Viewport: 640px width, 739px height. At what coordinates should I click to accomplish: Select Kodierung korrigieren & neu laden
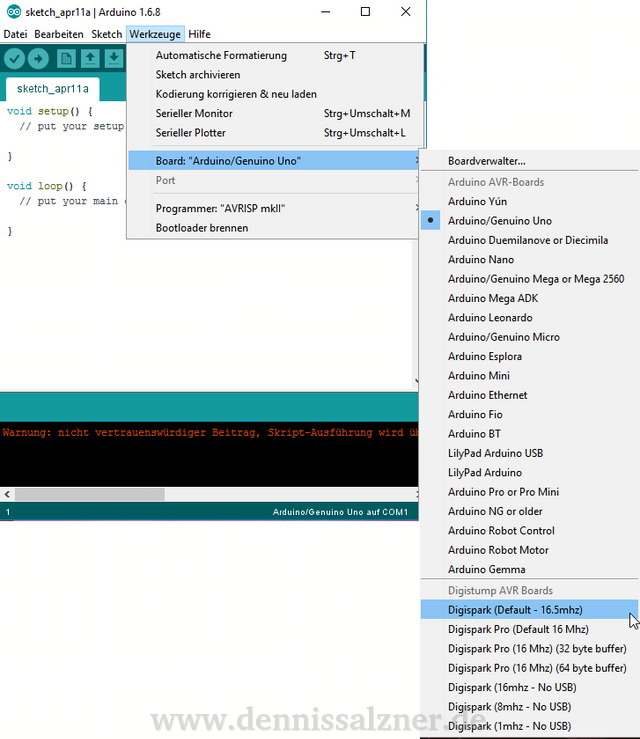(274, 94)
